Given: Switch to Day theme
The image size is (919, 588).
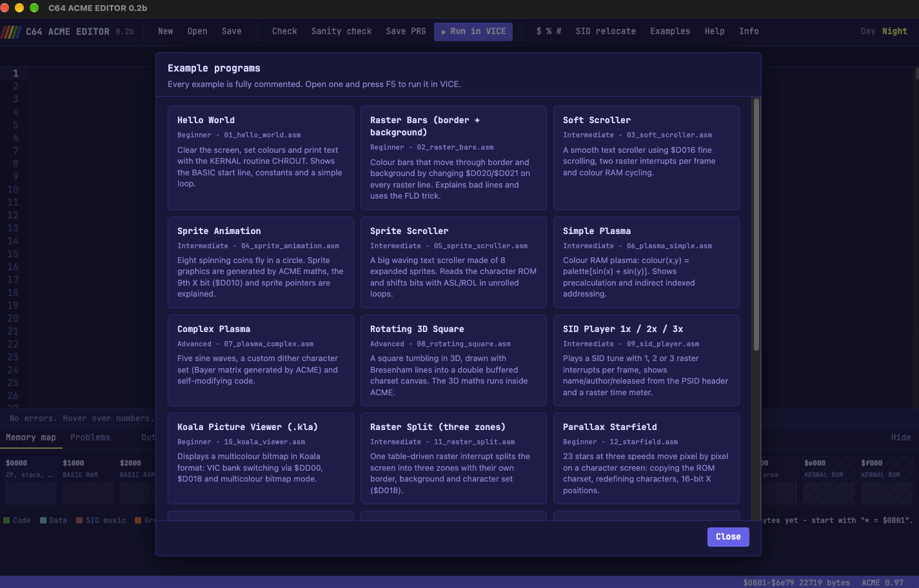Looking at the screenshot, I should (x=867, y=32).
